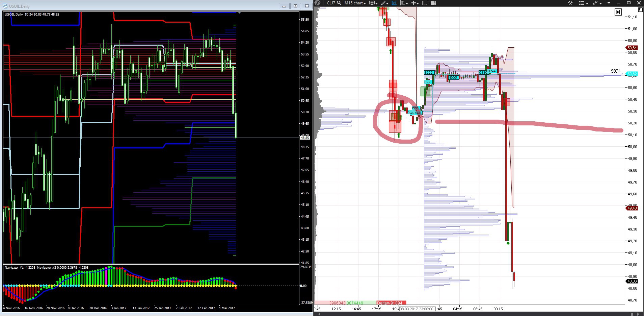
Task: Click the plus add icon
Action: 413,3
